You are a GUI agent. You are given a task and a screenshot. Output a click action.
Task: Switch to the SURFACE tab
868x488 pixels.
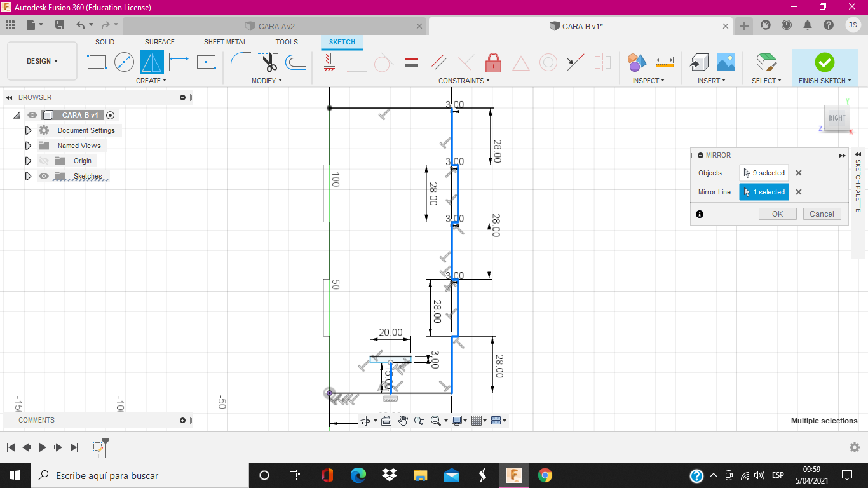point(159,42)
